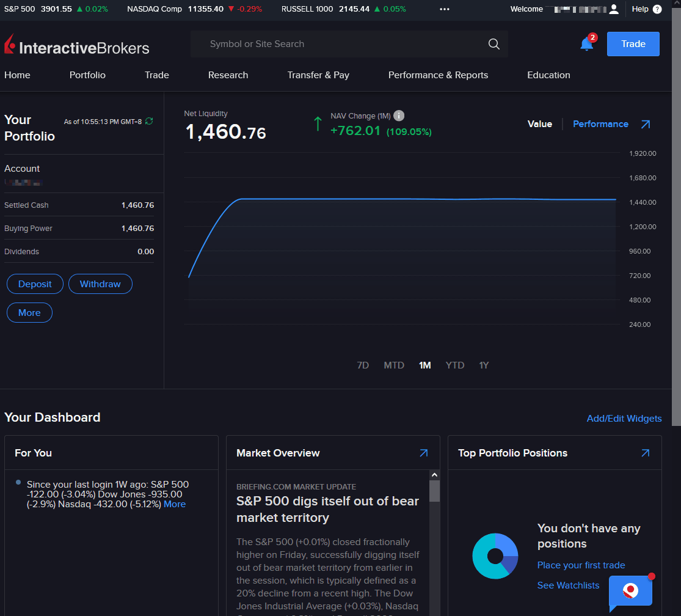681x616 pixels.
Task: Click the search magnifier icon
Action: pos(494,44)
